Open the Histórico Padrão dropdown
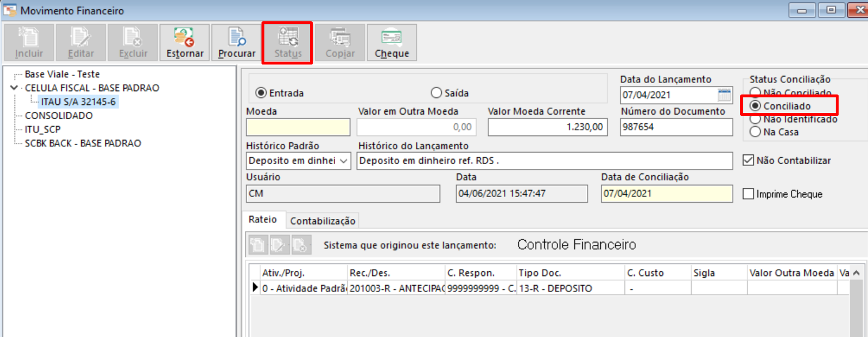 coord(344,161)
